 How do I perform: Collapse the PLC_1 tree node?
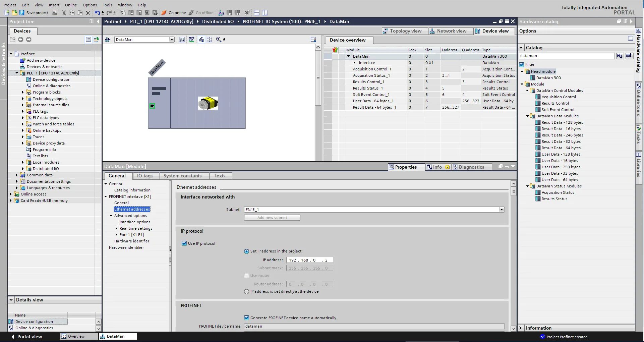17,73
